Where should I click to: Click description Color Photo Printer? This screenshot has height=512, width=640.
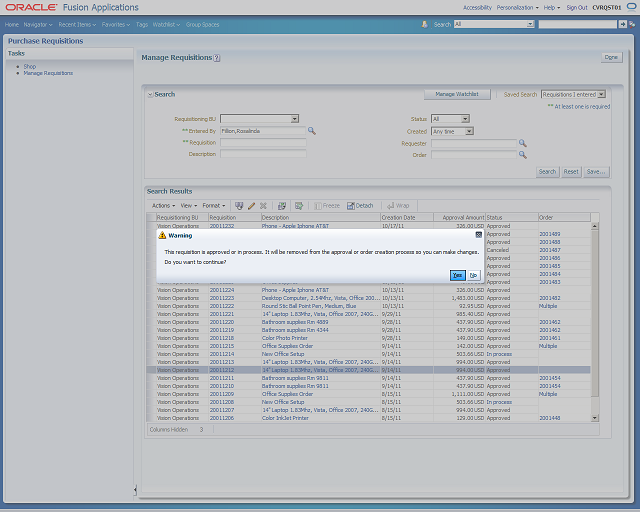(284, 338)
